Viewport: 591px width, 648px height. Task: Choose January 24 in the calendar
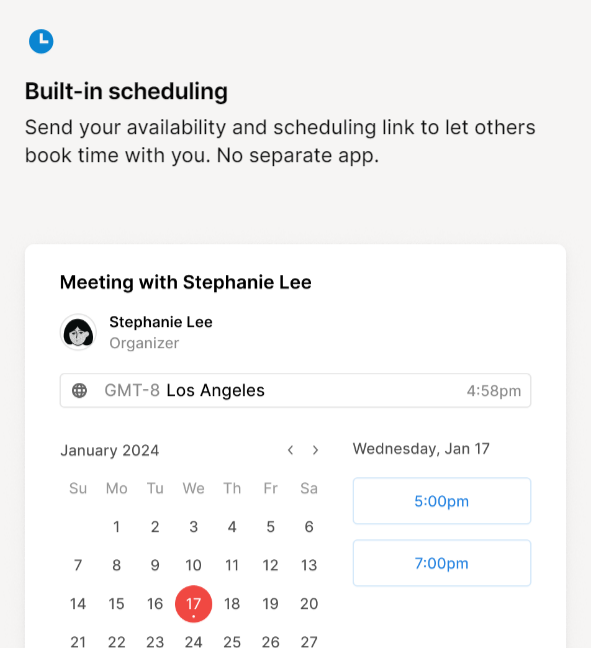coord(193,642)
